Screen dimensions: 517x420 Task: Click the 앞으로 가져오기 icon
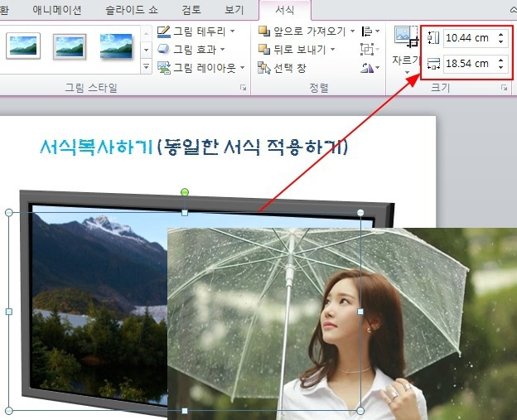click(x=264, y=31)
